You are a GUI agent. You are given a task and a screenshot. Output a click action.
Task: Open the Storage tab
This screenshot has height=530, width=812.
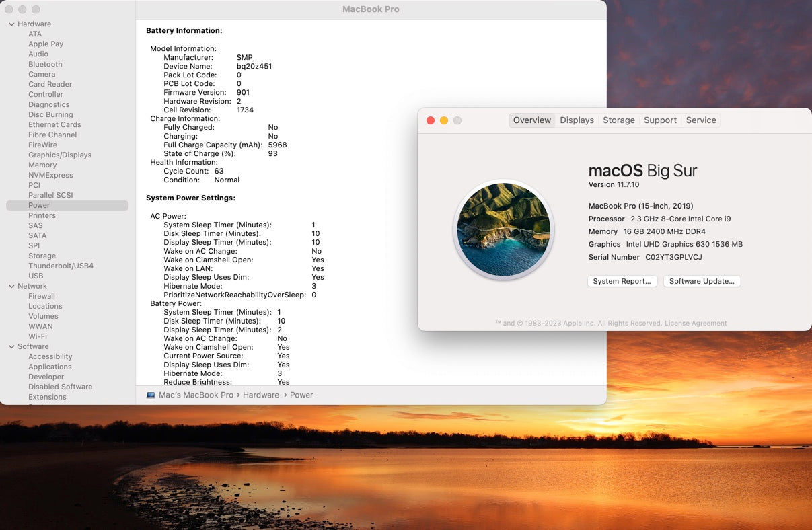tap(618, 120)
